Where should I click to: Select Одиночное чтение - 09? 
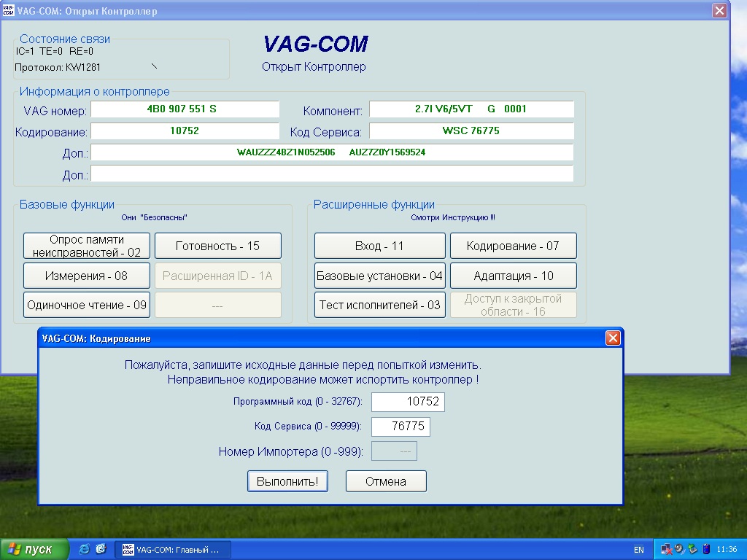coord(87,305)
